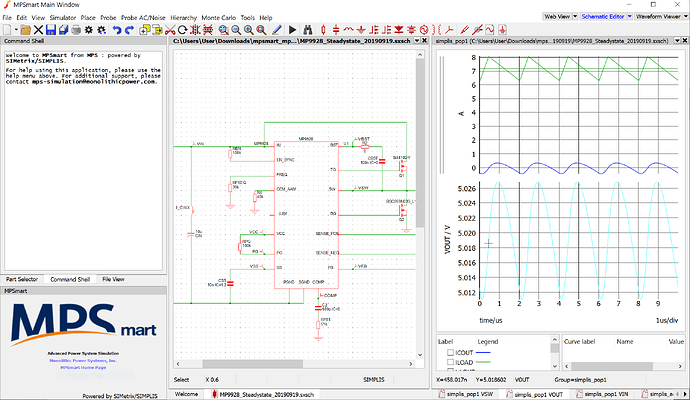This screenshot has height=400, width=690.
Task: Create a new schematic with the New icon
Action: pyautogui.click(x=7, y=29)
